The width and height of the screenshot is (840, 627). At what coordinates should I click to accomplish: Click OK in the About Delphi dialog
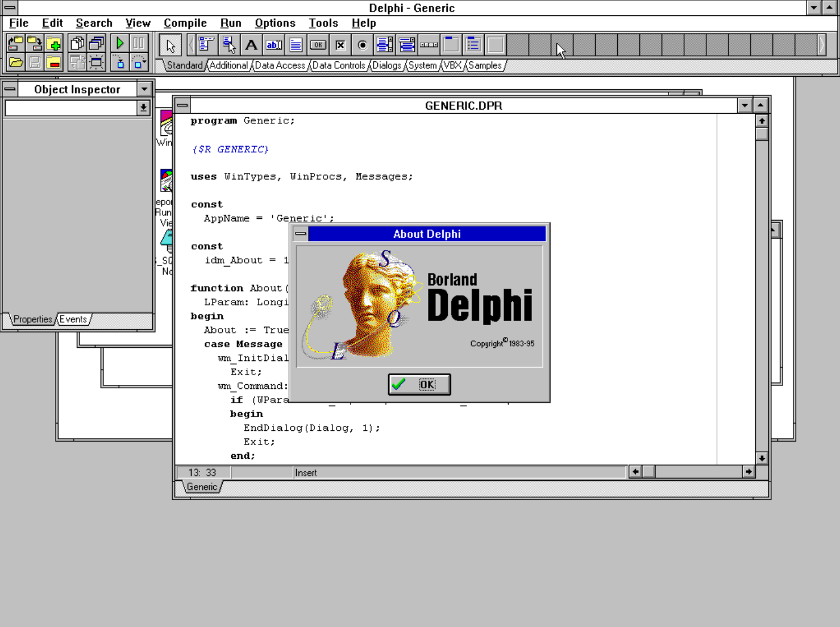pos(419,384)
